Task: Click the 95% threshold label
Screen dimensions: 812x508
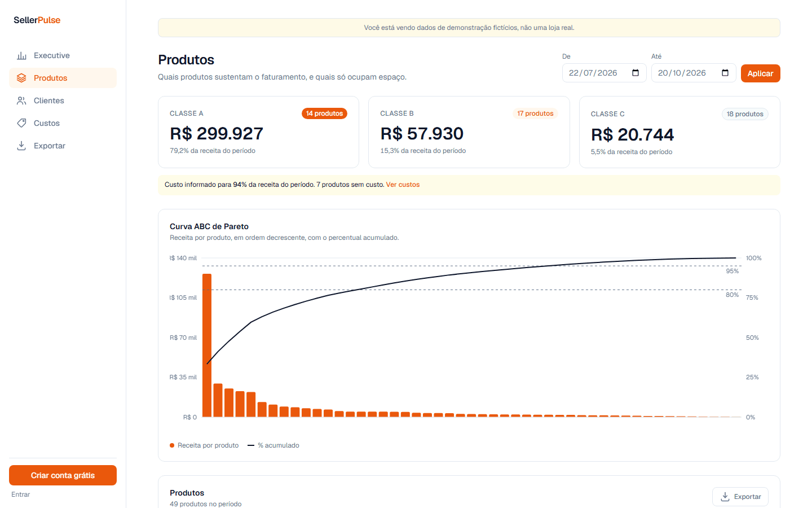Action: point(732,271)
